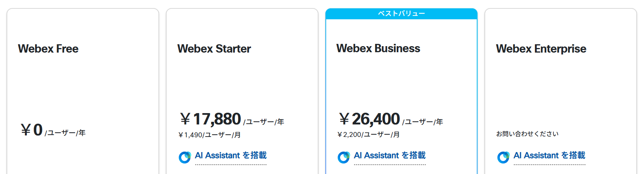The width and height of the screenshot is (644, 174).
Task: Click the ベストバリュー banner
Action: tap(401, 14)
